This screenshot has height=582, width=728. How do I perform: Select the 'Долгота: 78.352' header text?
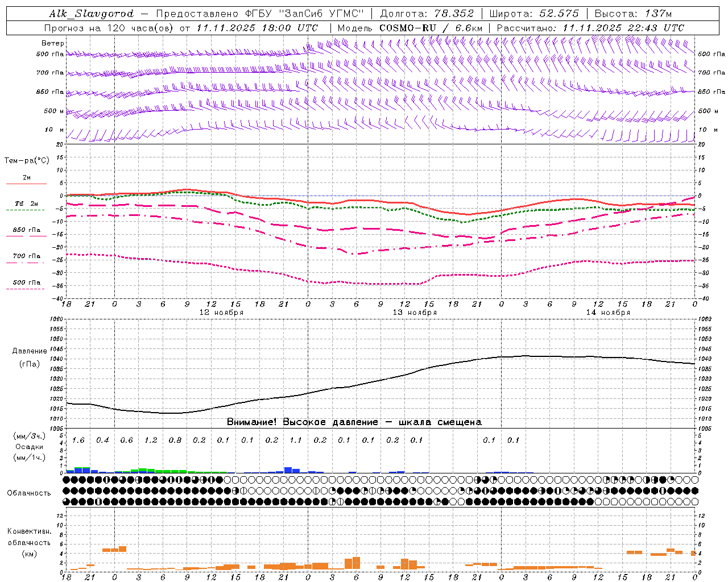tap(427, 14)
